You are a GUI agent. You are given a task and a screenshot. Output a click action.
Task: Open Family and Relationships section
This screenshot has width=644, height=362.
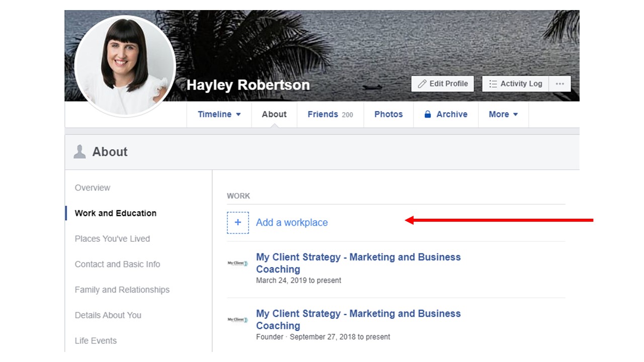[122, 290]
